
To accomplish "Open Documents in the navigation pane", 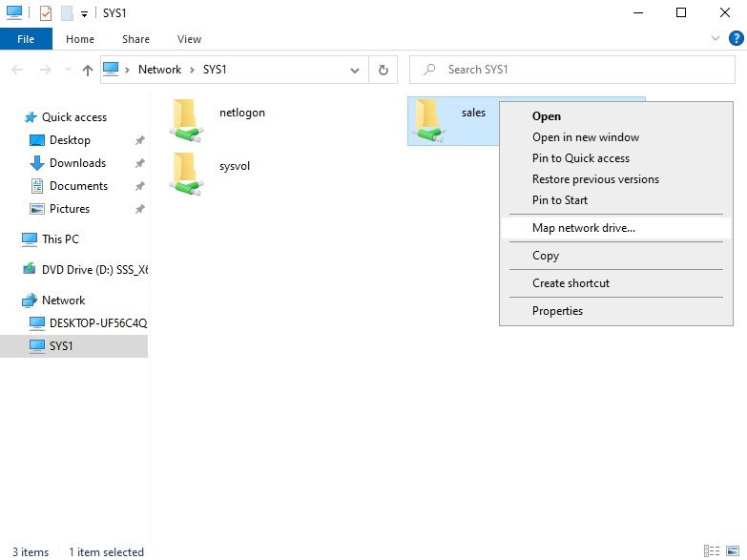I will click(78, 186).
